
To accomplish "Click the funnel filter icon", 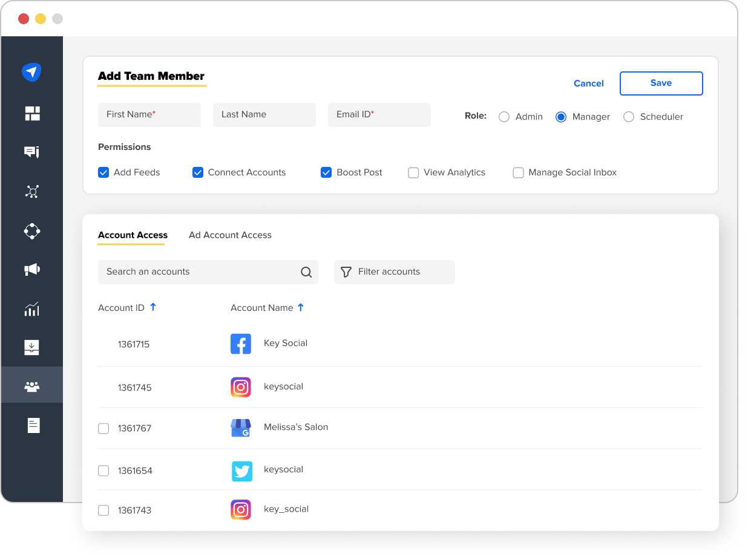I will click(x=346, y=272).
